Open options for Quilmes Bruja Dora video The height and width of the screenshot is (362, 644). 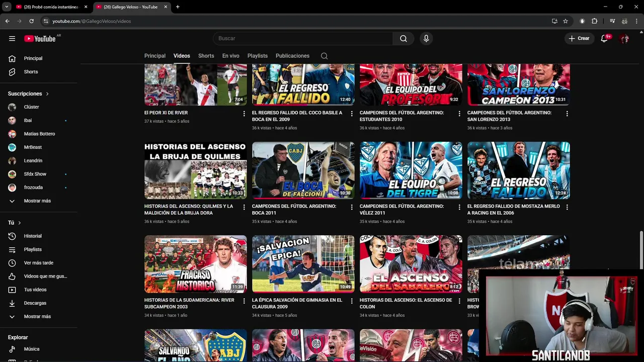[x=244, y=207]
